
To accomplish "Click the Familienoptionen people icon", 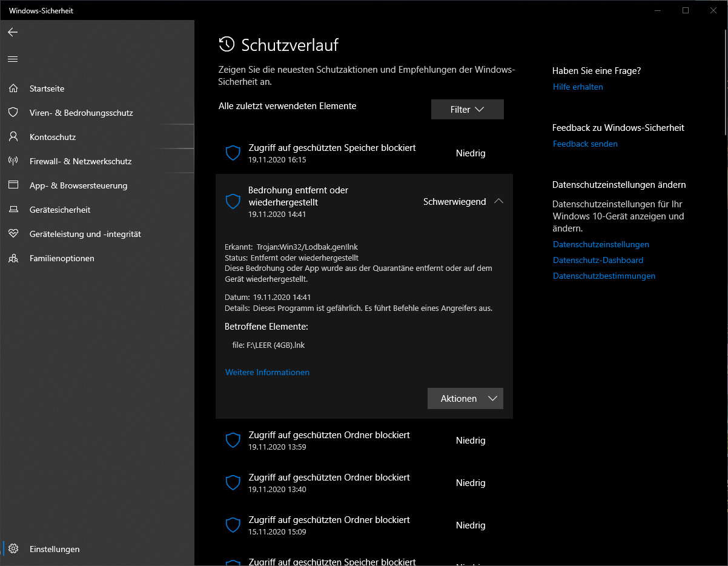I will click(x=13, y=258).
